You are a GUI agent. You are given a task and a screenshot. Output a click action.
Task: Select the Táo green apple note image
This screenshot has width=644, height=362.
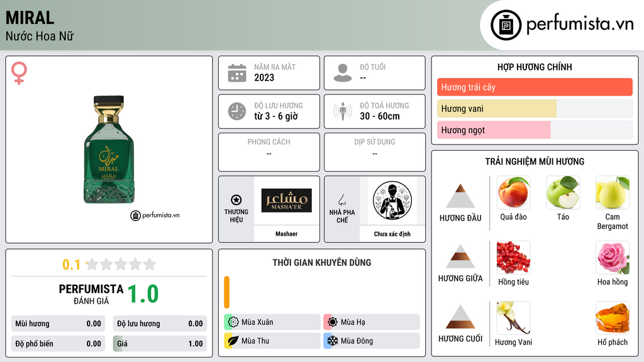tap(563, 192)
